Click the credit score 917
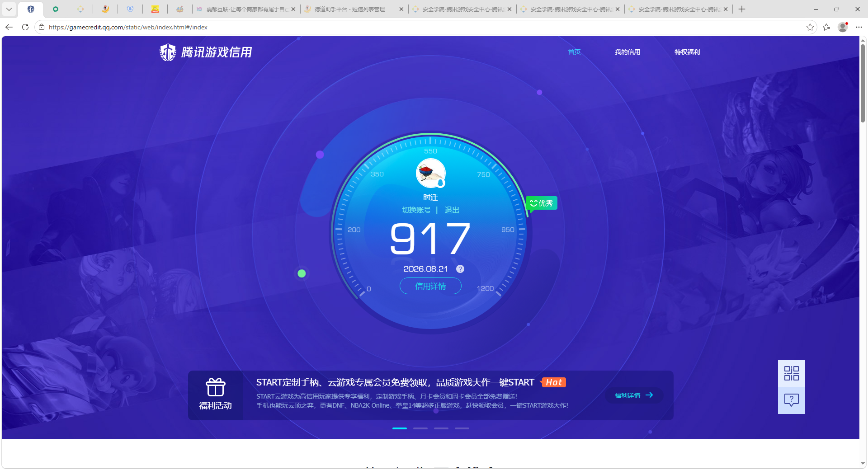868x470 pixels. 430,239
